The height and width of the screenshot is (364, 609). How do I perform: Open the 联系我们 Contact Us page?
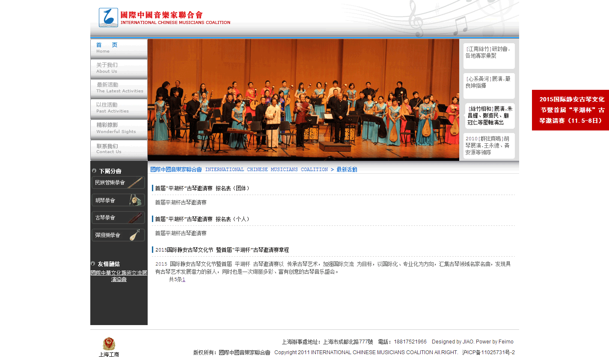119,149
